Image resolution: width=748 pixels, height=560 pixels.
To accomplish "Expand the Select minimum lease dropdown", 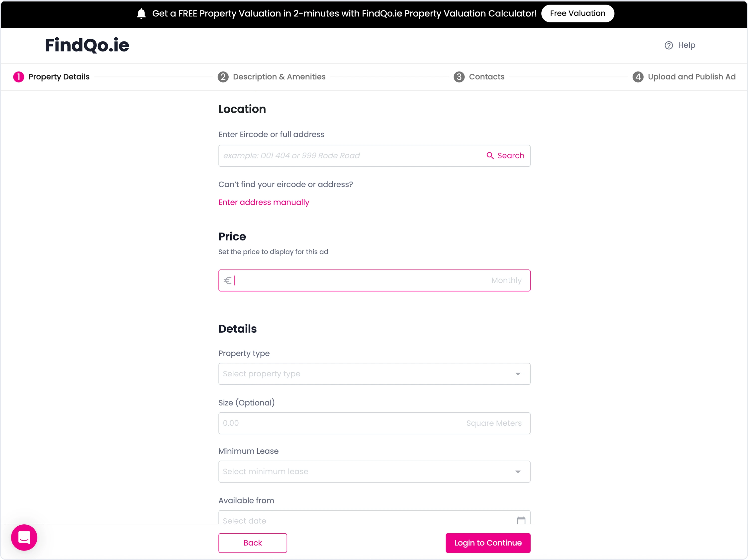I will pyautogui.click(x=374, y=472).
